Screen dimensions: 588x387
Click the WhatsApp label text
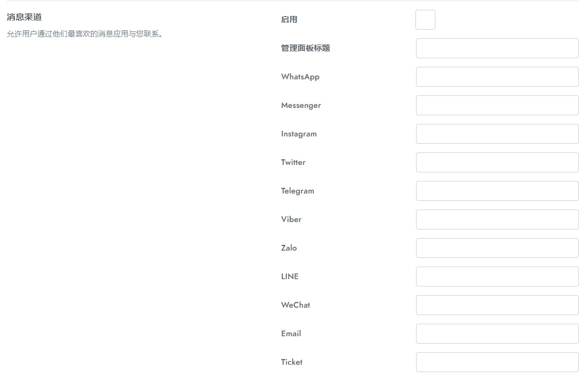[x=300, y=76]
